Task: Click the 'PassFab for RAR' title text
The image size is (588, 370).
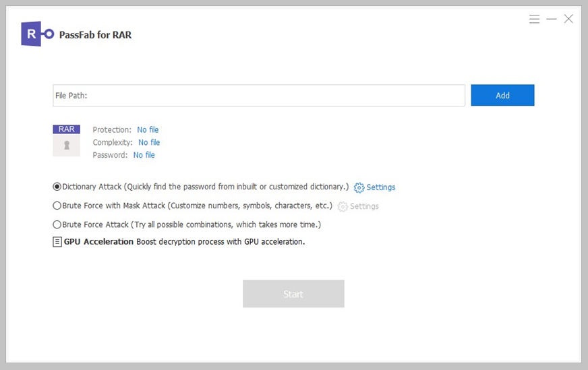Action: pyautogui.click(x=95, y=35)
